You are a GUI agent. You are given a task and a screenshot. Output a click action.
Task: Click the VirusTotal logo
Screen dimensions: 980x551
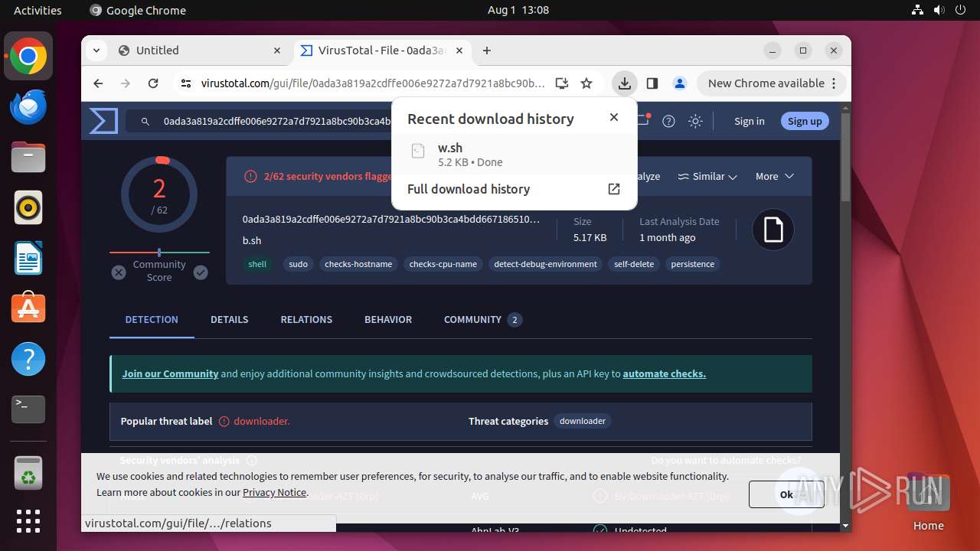tap(103, 121)
